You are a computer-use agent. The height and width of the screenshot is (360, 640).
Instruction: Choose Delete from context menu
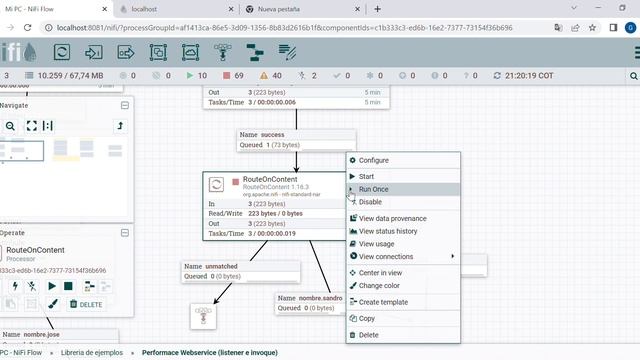point(403,335)
